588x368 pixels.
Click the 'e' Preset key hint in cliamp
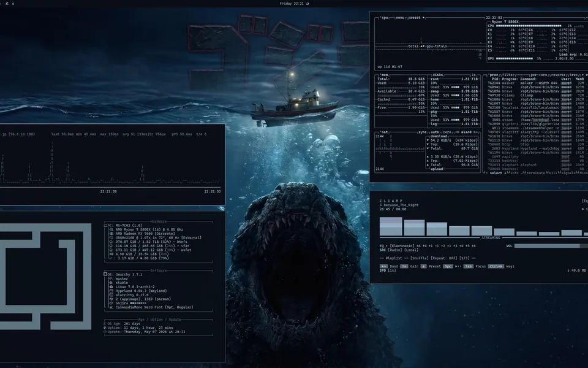point(423,266)
